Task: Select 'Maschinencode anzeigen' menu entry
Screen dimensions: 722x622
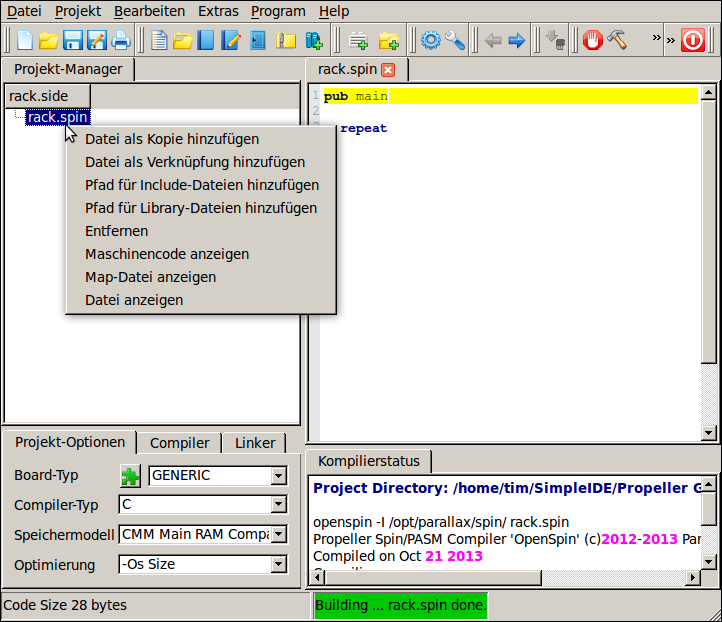Action: [x=167, y=254]
